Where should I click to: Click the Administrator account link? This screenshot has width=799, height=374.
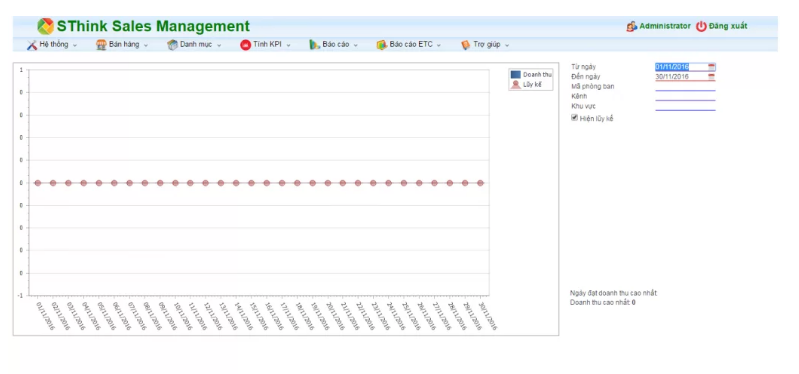point(665,26)
